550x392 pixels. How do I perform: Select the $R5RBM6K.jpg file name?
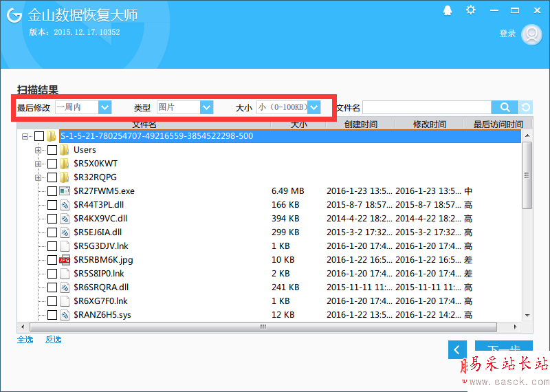click(103, 260)
